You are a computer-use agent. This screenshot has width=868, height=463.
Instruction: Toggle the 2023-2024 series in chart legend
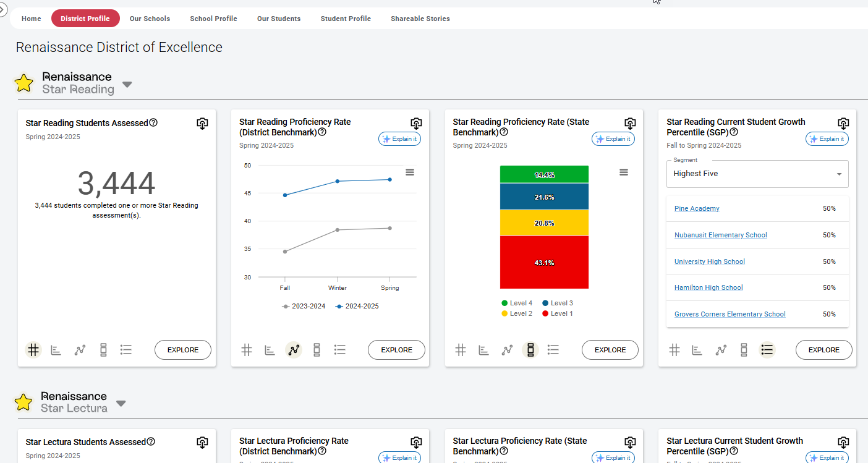(304, 306)
